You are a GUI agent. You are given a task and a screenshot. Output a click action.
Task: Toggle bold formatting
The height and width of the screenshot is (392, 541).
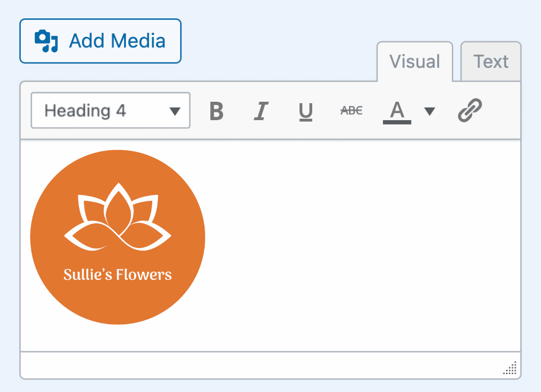coord(217,111)
